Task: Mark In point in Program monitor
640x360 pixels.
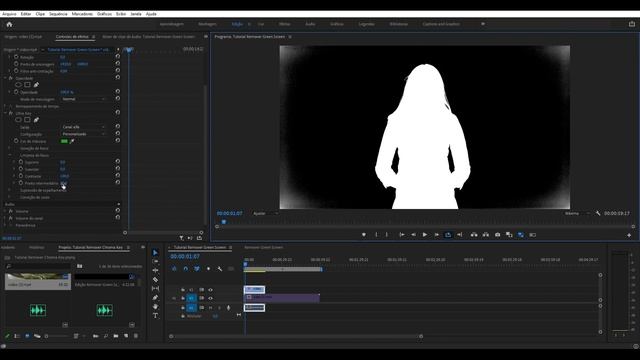Action: 376,235
